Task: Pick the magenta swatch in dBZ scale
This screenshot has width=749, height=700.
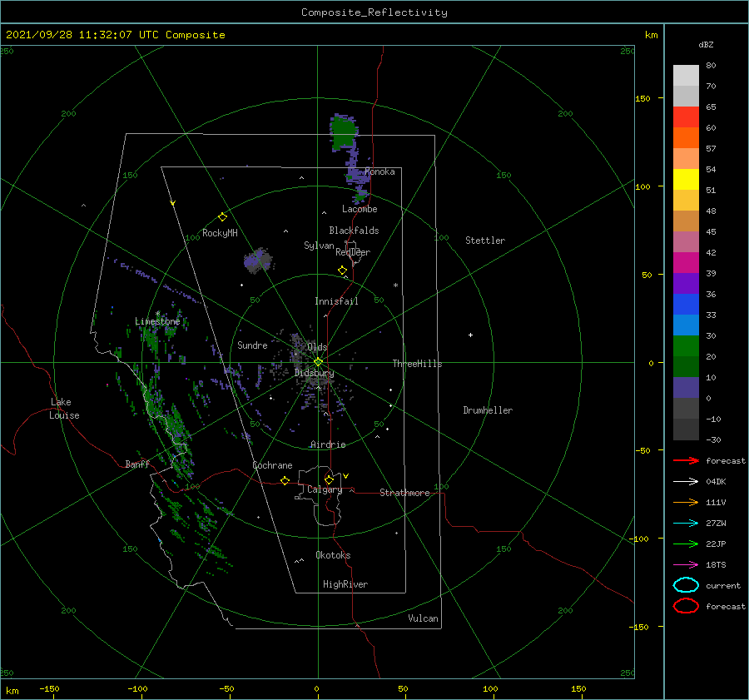Action: [x=686, y=262]
